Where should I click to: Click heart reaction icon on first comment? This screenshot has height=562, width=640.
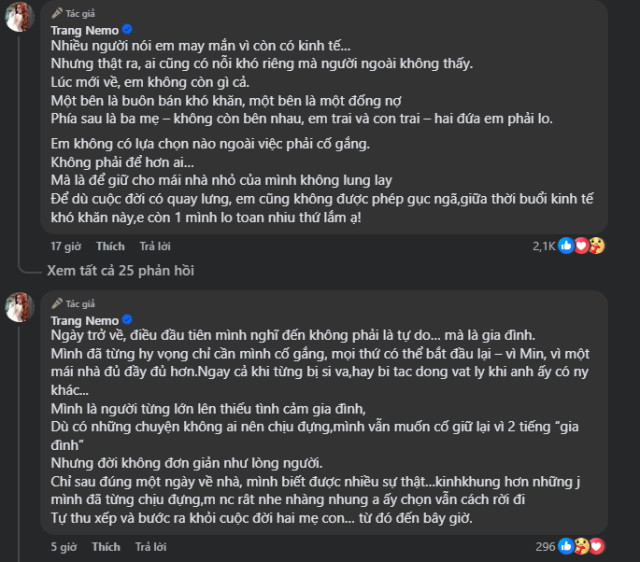[581, 246]
